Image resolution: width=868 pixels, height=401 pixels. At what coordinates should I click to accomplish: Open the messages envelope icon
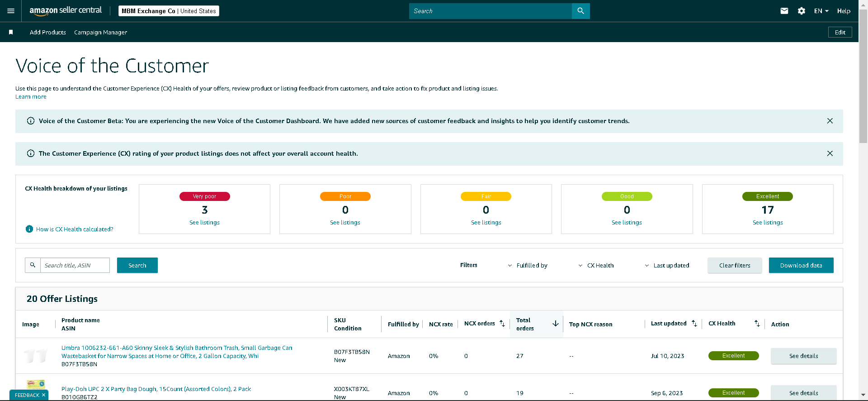coord(784,11)
